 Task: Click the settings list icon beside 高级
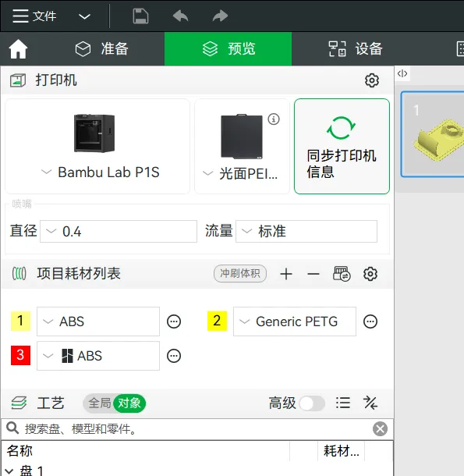tap(343, 403)
